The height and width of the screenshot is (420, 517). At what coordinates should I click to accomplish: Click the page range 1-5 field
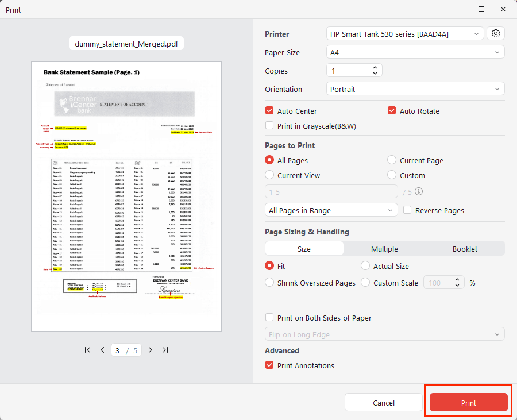331,192
